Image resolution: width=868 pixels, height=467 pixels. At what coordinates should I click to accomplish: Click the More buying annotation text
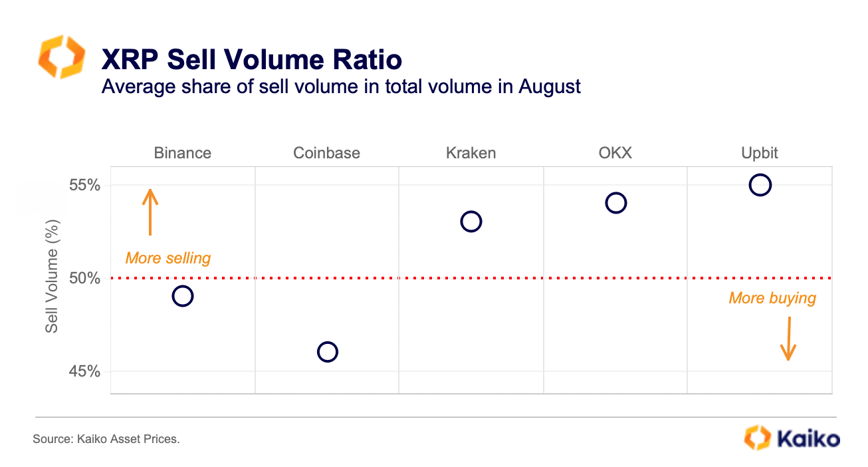click(772, 298)
